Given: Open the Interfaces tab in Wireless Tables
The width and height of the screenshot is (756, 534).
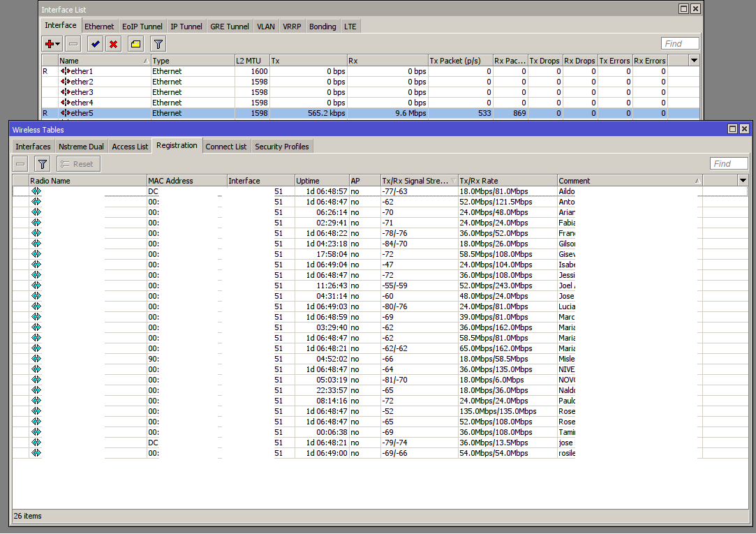Looking at the screenshot, I should tap(33, 147).
